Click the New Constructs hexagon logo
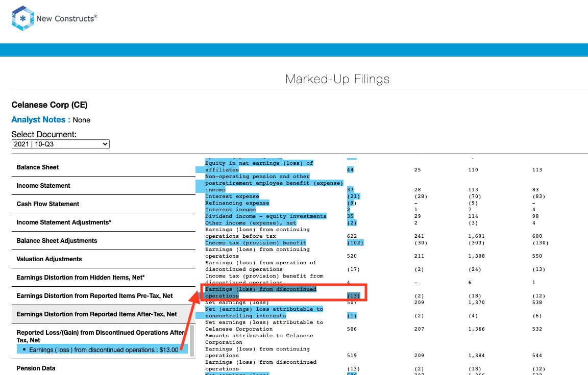This screenshot has width=588, height=375. coord(23,18)
